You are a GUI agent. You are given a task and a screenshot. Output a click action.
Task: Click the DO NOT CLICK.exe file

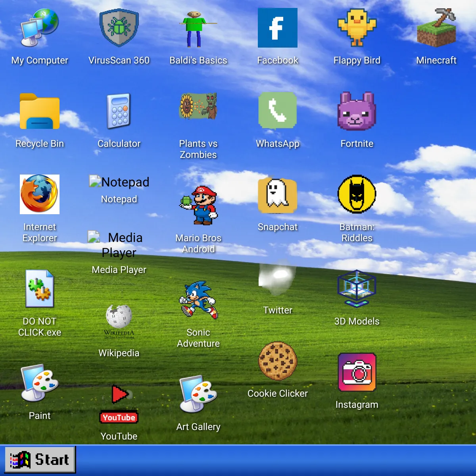pyautogui.click(x=40, y=289)
